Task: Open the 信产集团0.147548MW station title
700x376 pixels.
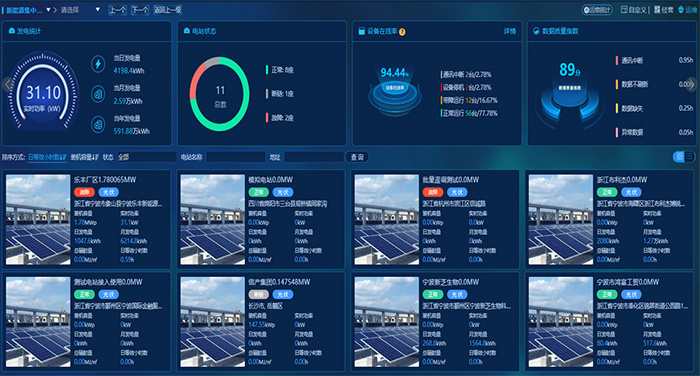Action: [279, 282]
